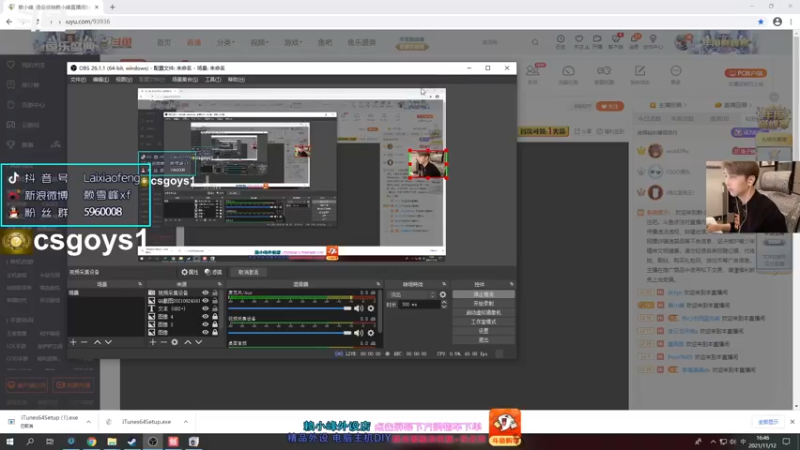Remove the selected source with the minus icon
The height and width of the screenshot is (450, 800).
(163, 342)
